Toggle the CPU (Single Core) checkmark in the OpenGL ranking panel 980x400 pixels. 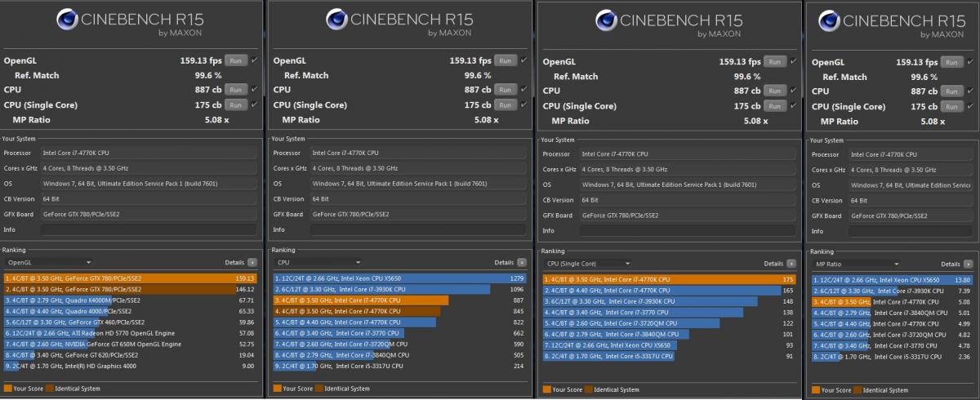coord(255,104)
